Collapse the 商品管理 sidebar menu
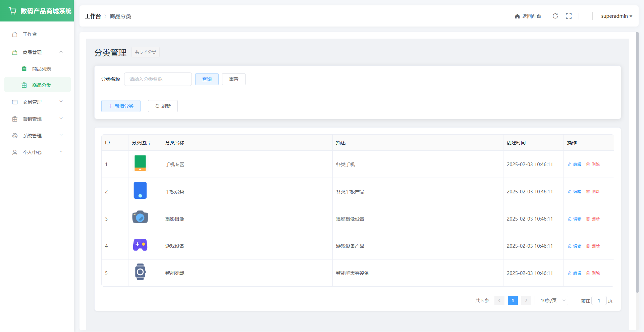Image resolution: width=644 pixels, height=332 pixels. click(37, 52)
